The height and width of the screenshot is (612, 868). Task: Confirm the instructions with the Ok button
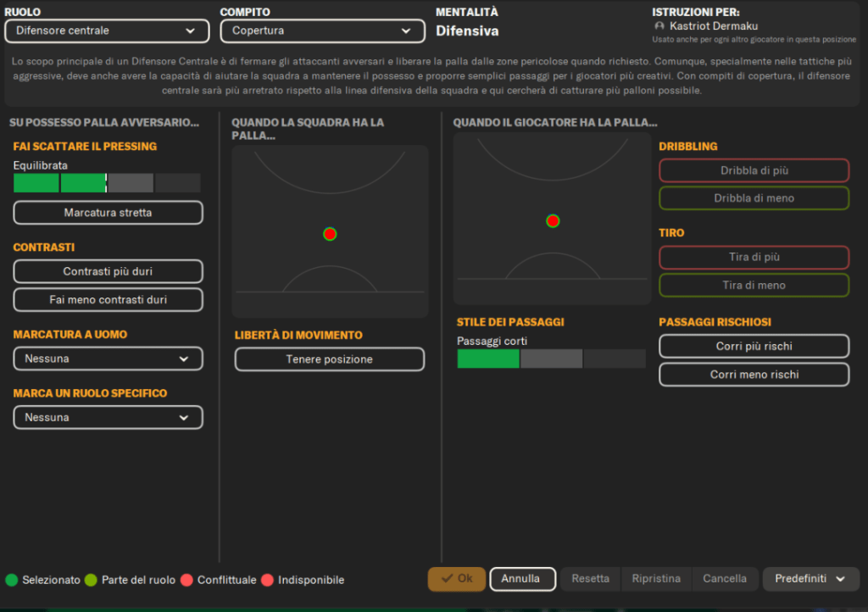pyautogui.click(x=457, y=579)
